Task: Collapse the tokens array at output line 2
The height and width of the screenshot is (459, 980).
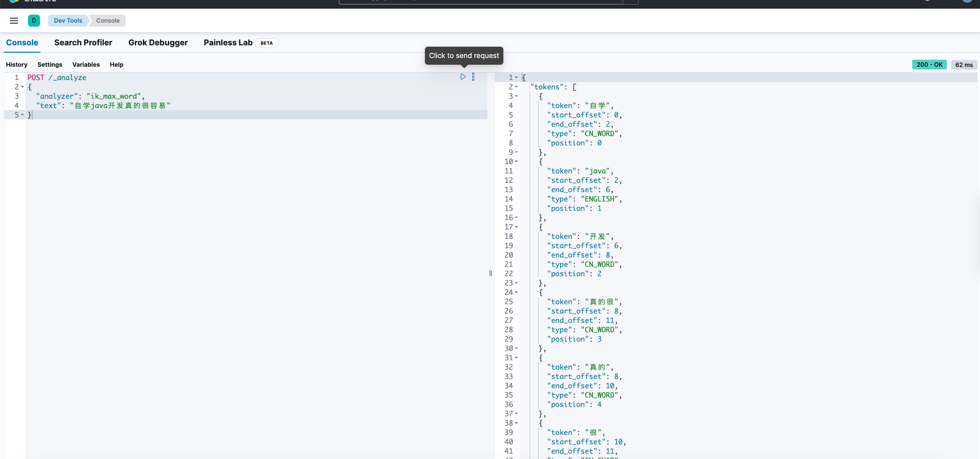Action: [x=516, y=87]
